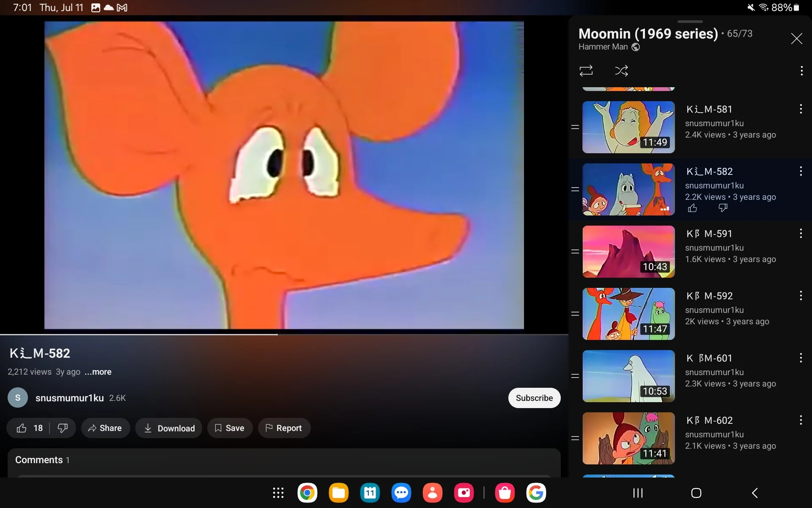Click reorder handle beside M-602

575,438
